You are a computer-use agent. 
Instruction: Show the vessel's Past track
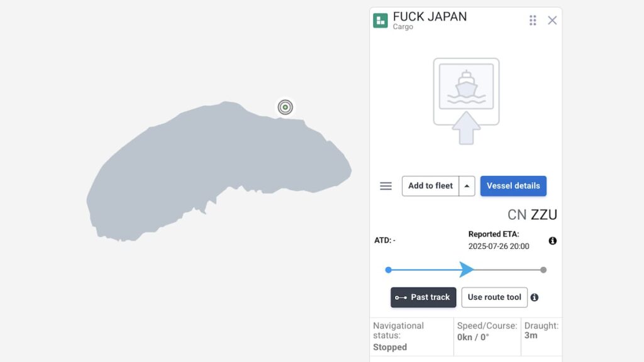423,297
